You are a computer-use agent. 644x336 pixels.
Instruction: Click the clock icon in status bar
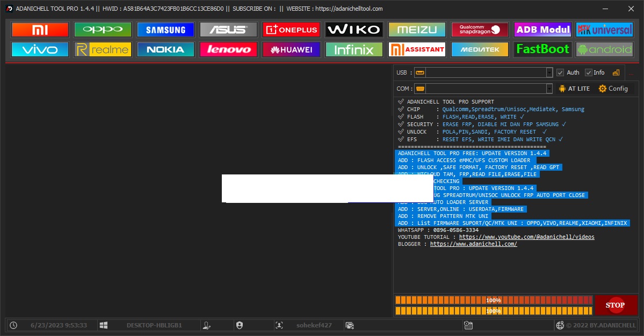[13, 325]
